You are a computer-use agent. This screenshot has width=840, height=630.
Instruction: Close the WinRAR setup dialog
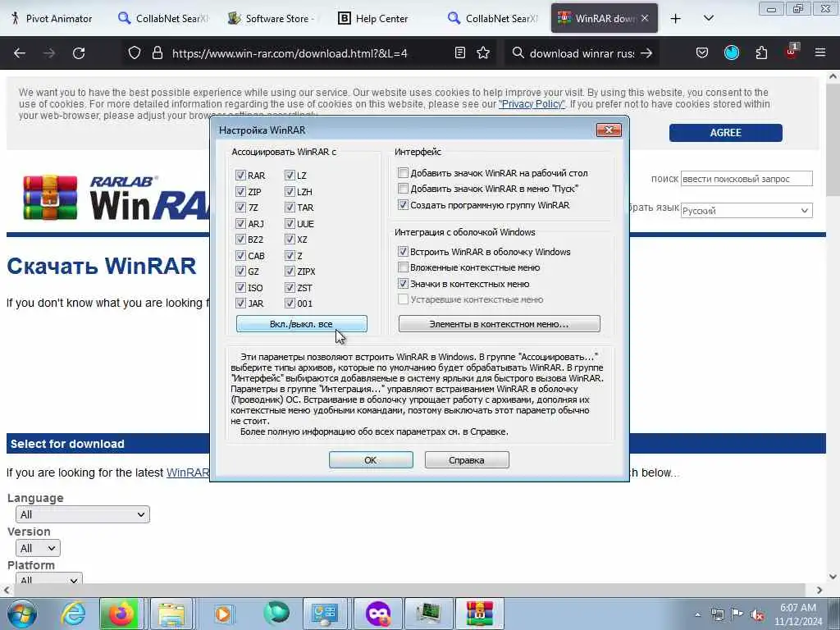point(609,130)
